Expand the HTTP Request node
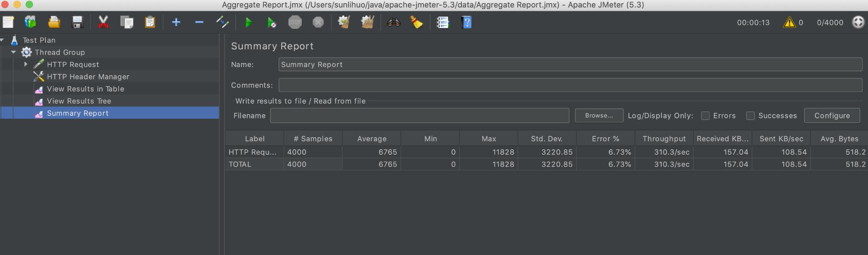This screenshot has height=255, width=868. [26, 64]
